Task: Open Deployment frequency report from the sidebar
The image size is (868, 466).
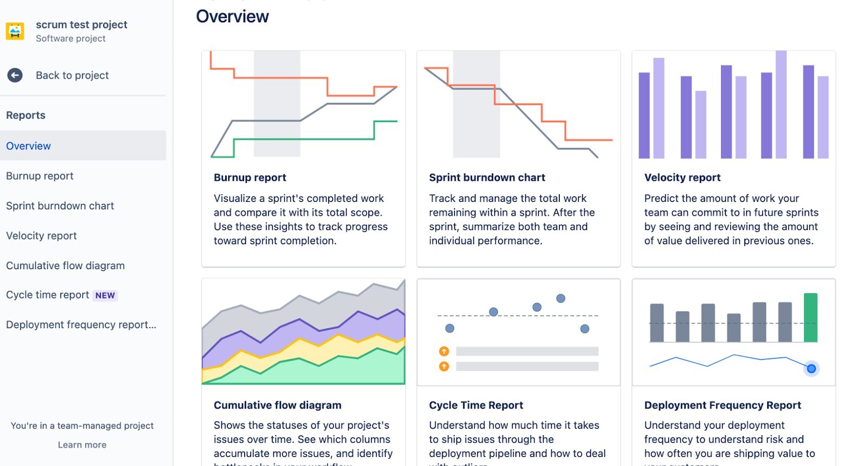Action: (x=81, y=324)
